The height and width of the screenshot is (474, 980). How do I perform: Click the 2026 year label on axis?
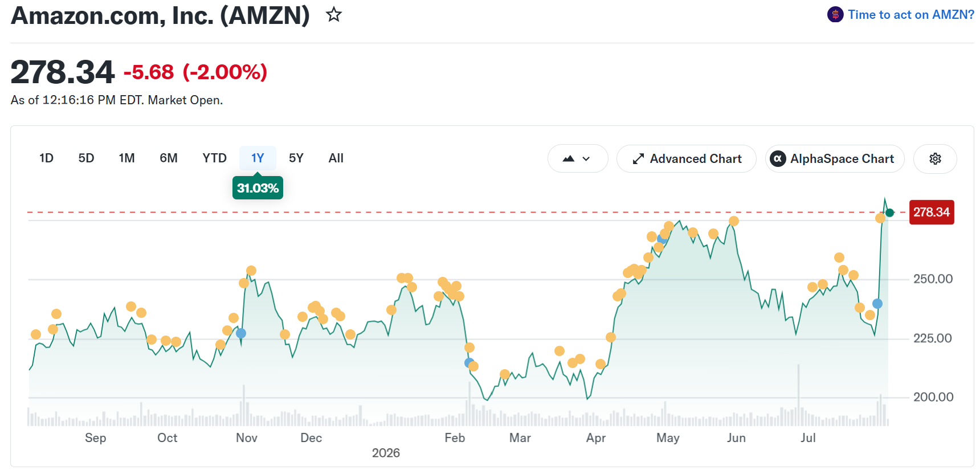point(386,453)
